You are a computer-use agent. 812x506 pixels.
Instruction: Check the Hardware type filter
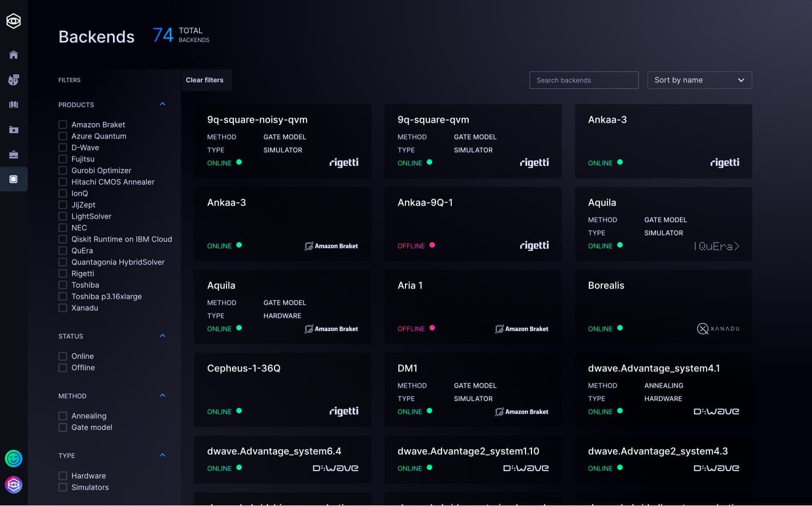[x=63, y=475]
